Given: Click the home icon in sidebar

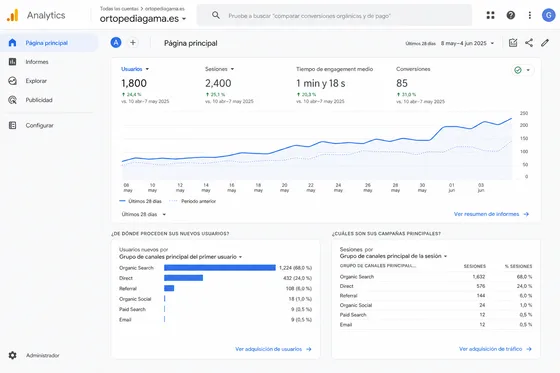Looking at the screenshot, I should point(12,43).
